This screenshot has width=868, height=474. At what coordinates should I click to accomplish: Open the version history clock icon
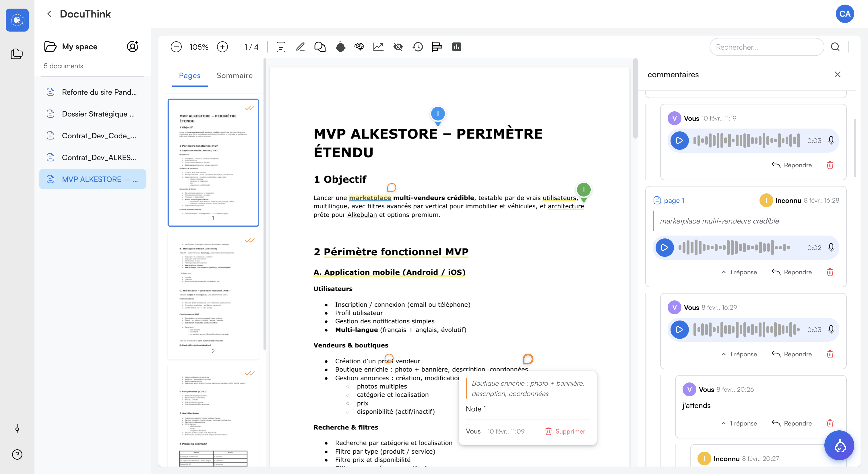(417, 47)
